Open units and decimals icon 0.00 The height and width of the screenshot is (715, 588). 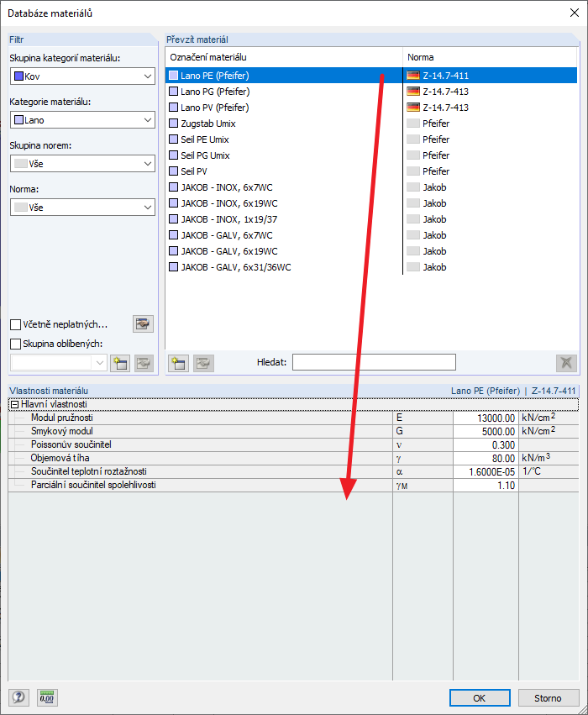coord(47,697)
